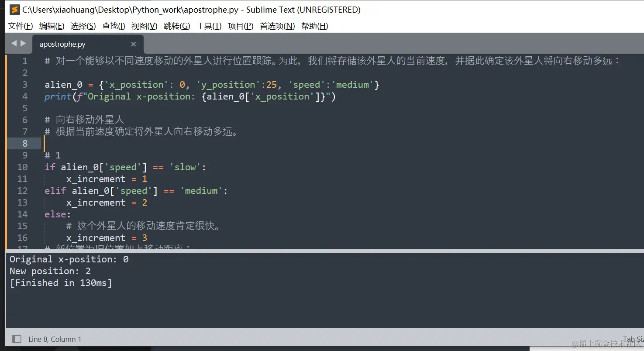Click the Sublime Text app icon in title bar

click(15, 10)
